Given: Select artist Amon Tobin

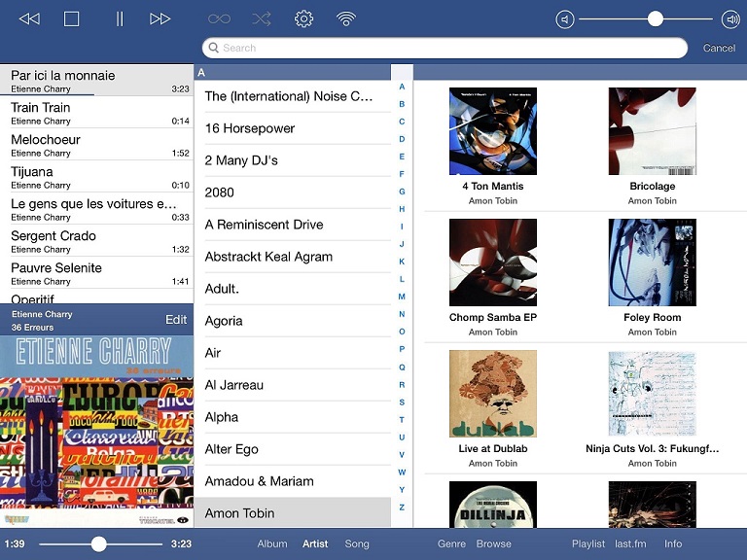Looking at the screenshot, I should pyautogui.click(x=293, y=513).
